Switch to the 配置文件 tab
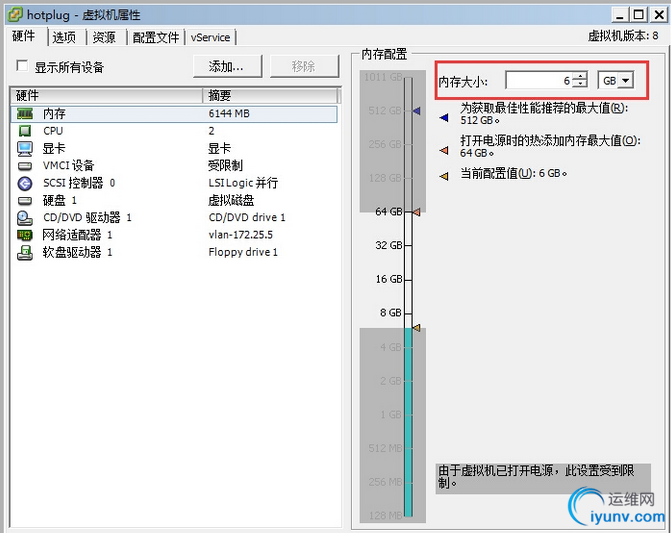 tap(156, 38)
